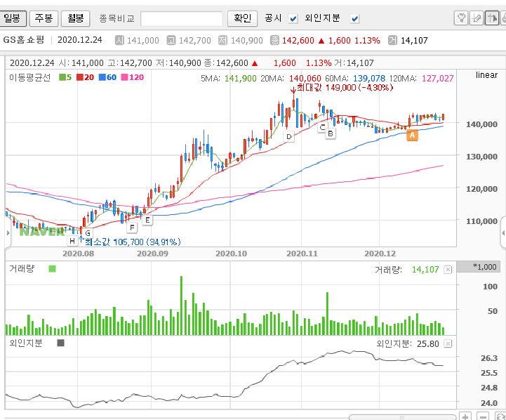Image resolution: width=506 pixels, height=420 pixels.
Task: Click the header date 2020.12.24
Action: click(x=80, y=40)
